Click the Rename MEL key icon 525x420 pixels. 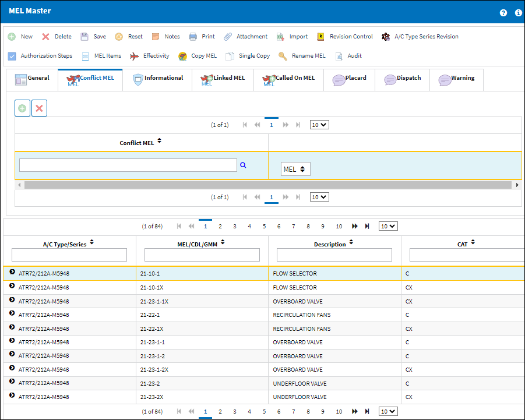[283, 56]
